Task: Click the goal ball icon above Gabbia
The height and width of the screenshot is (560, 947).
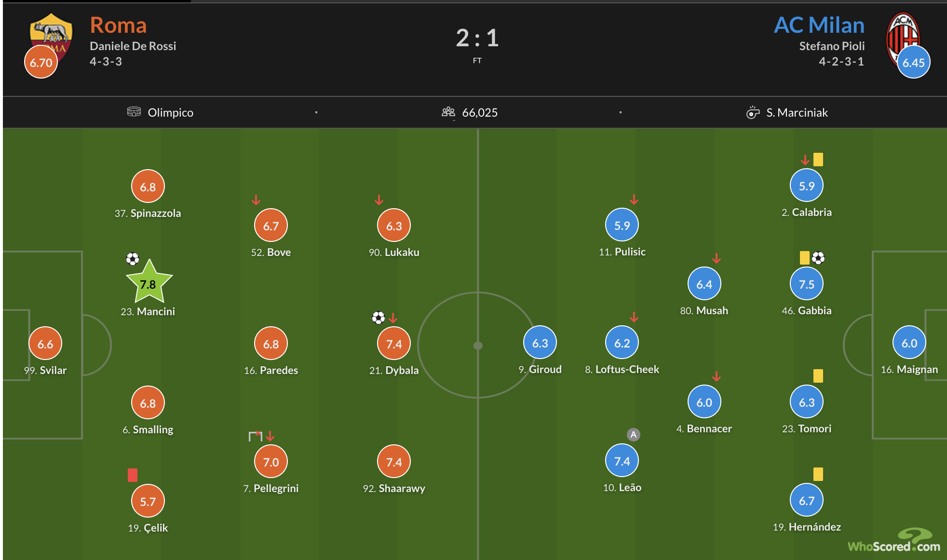Action: (818, 258)
